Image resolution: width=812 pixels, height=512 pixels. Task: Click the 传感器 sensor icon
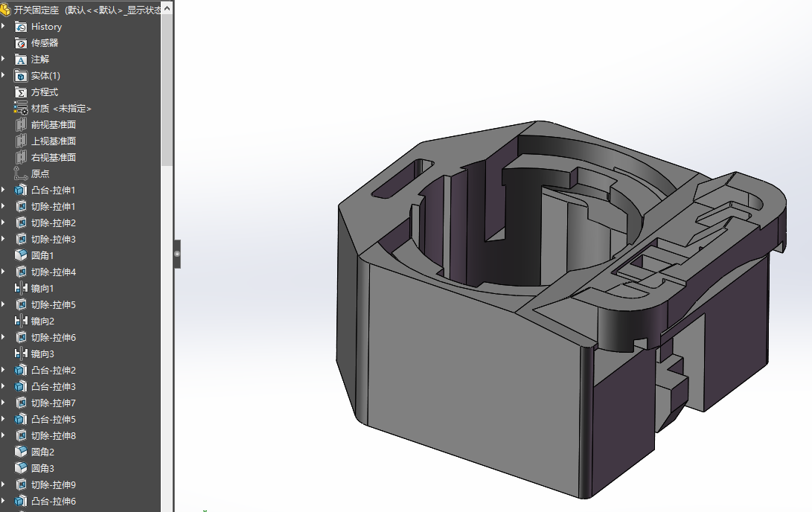(21, 43)
